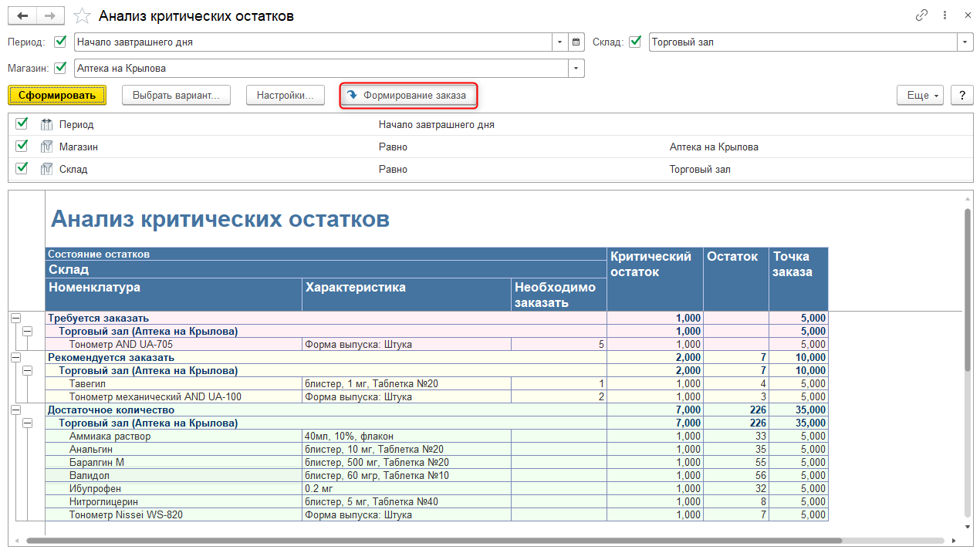The height and width of the screenshot is (553, 980).
Task: Select characteristic '40мл, 10%, флакон'
Action: [407, 436]
